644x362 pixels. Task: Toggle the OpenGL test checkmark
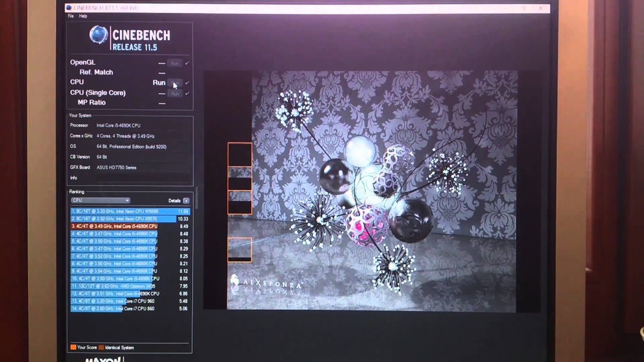pos(187,63)
